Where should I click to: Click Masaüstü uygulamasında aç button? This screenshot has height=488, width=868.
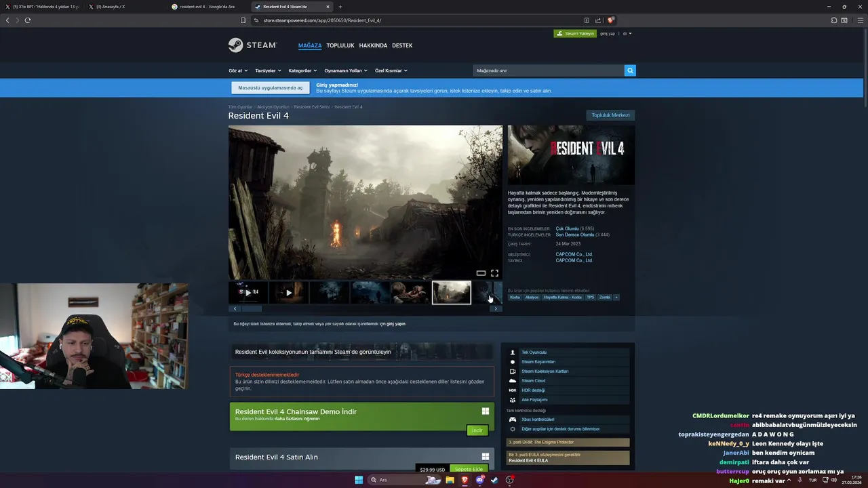pyautogui.click(x=271, y=87)
